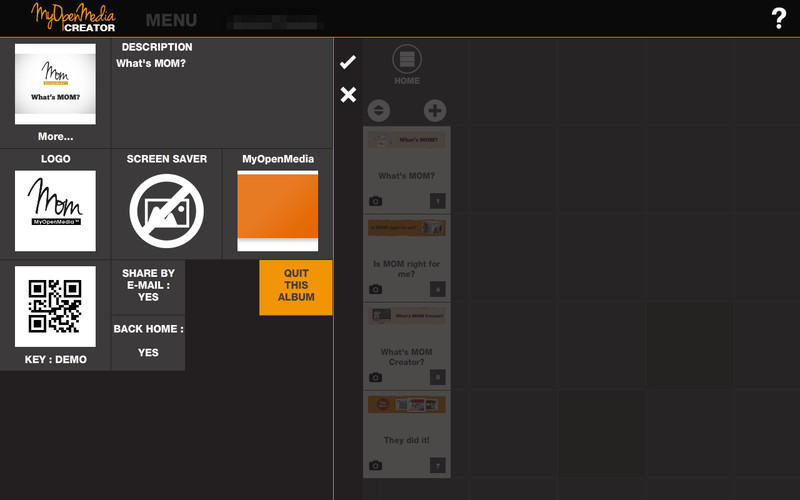Click the reorder up-down arrows icon
This screenshot has height=500, width=800.
(x=379, y=111)
